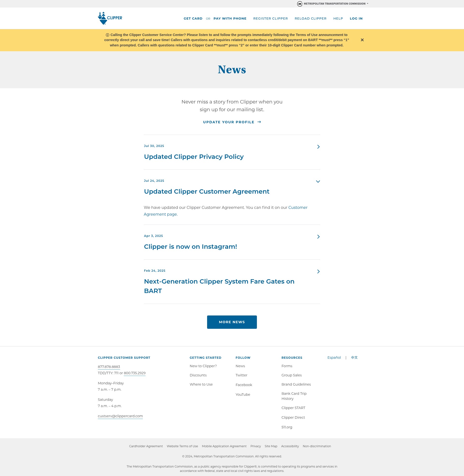
Task: Switch language to Español
Action: tap(334, 358)
